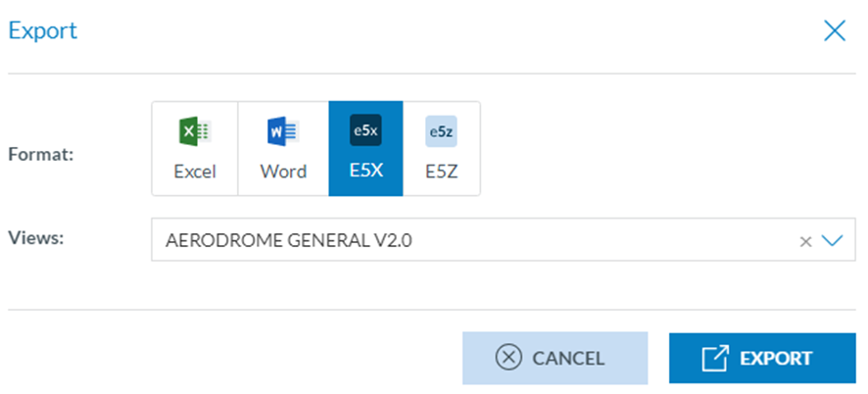Select the Excel format icon

[194, 131]
